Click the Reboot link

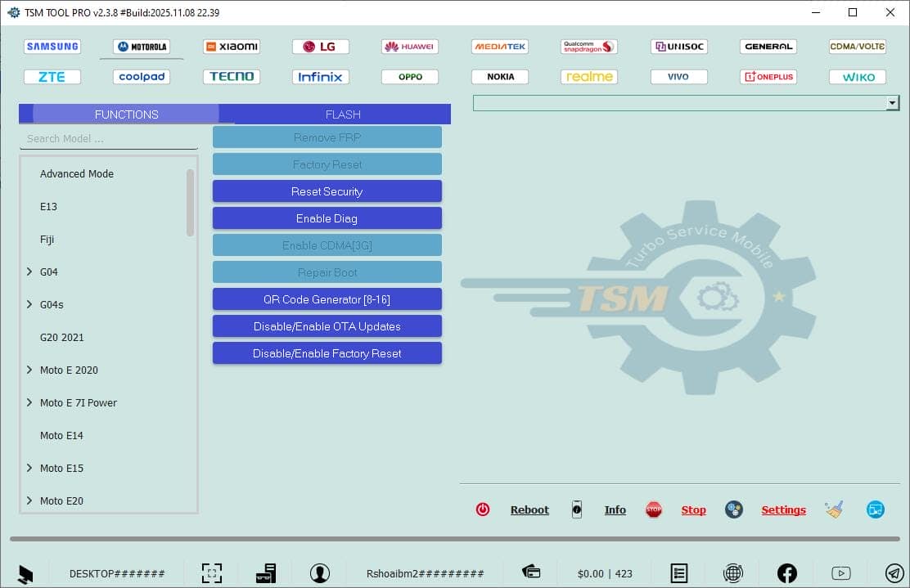[529, 509]
